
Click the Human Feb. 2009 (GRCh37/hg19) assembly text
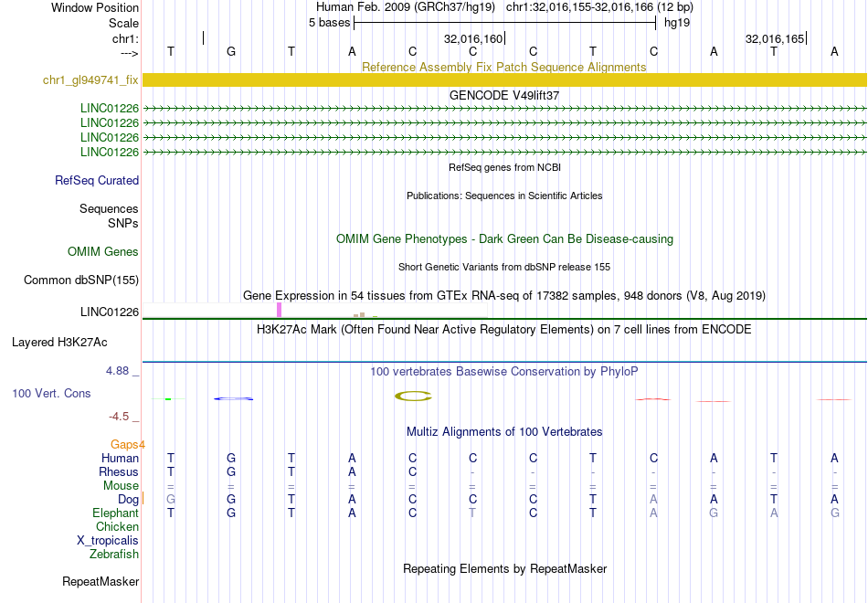pyautogui.click(x=407, y=7)
